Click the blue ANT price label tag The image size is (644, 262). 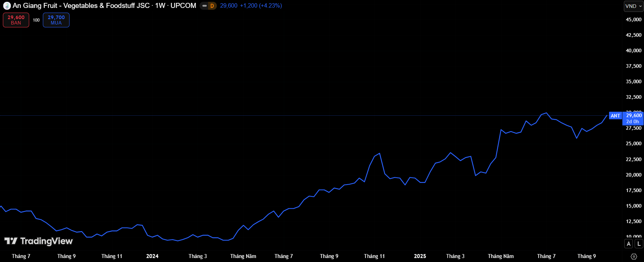point(615,116)
